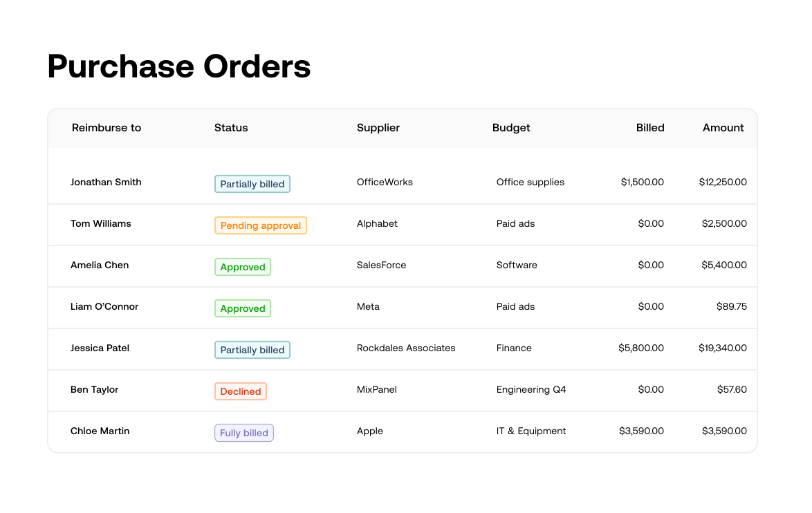Select the Chloe Martin name cell
This screenshot has width=812, height=513.
point(100,431)
